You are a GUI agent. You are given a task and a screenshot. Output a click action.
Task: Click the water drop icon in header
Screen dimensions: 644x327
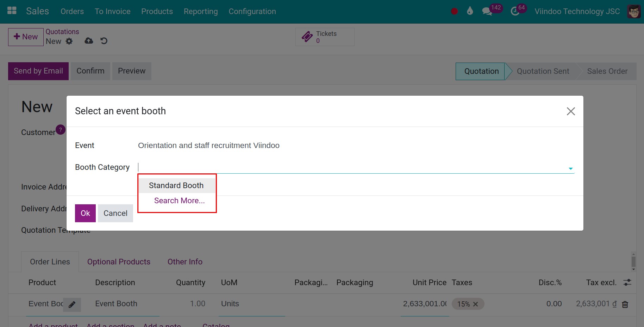coord(470,11)
